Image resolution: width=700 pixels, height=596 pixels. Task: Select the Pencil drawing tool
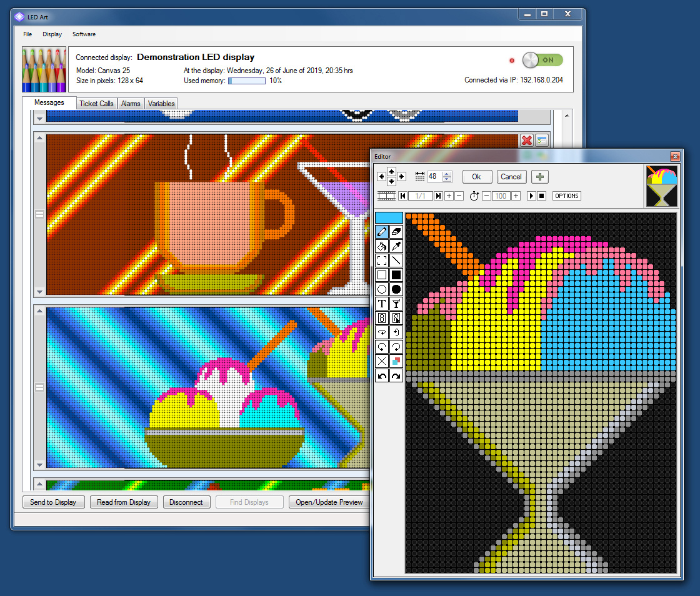[x=382, y=232]
